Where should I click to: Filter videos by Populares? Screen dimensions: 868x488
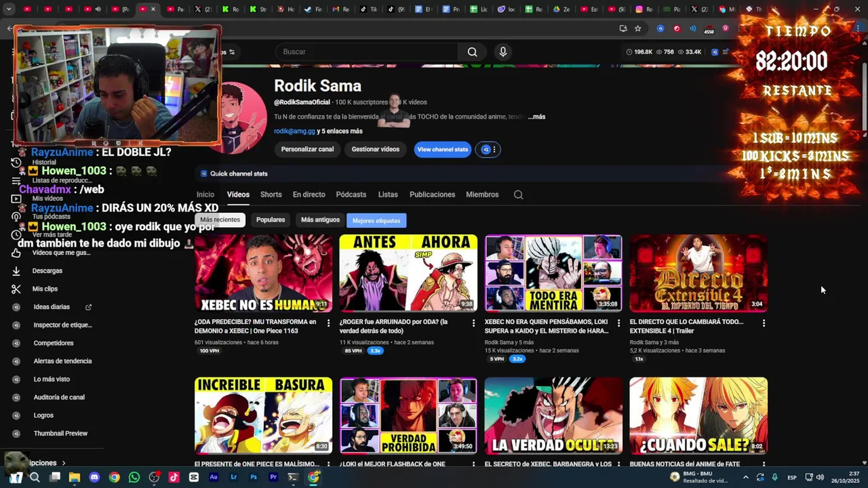[x=271, y=220]
